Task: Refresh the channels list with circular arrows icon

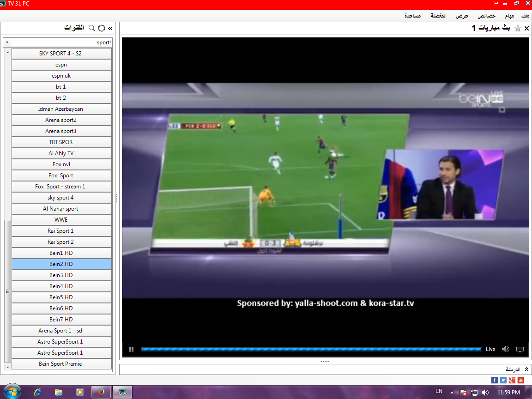Action: 102,28
